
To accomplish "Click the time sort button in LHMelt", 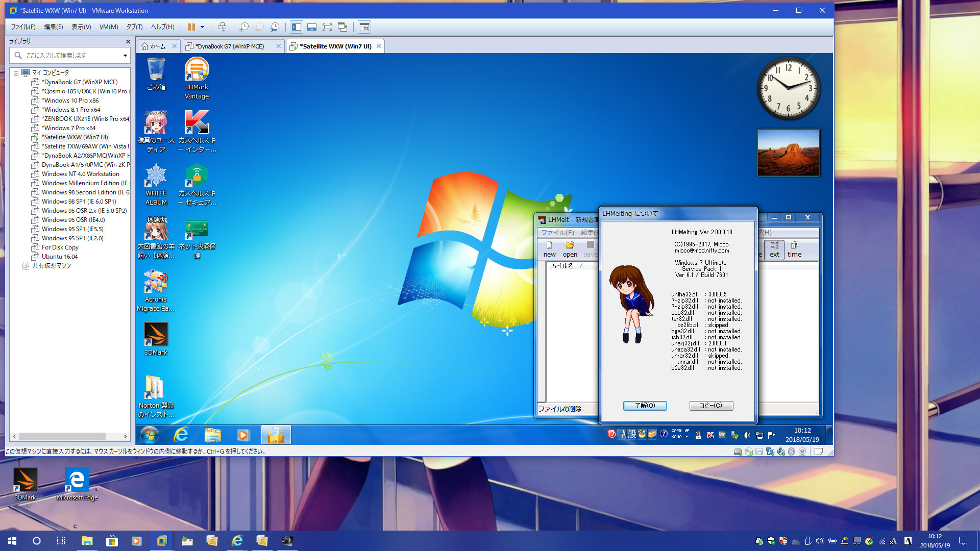I will pyautogui.click(x=794, y=249).
